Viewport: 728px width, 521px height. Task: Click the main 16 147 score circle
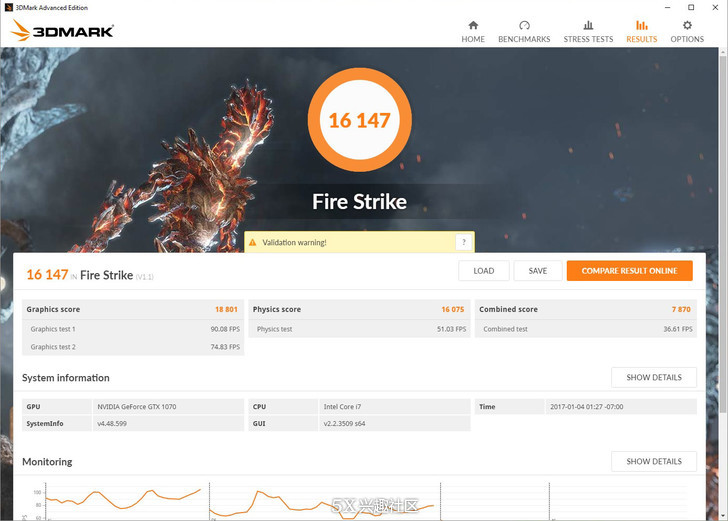(359, 120)
